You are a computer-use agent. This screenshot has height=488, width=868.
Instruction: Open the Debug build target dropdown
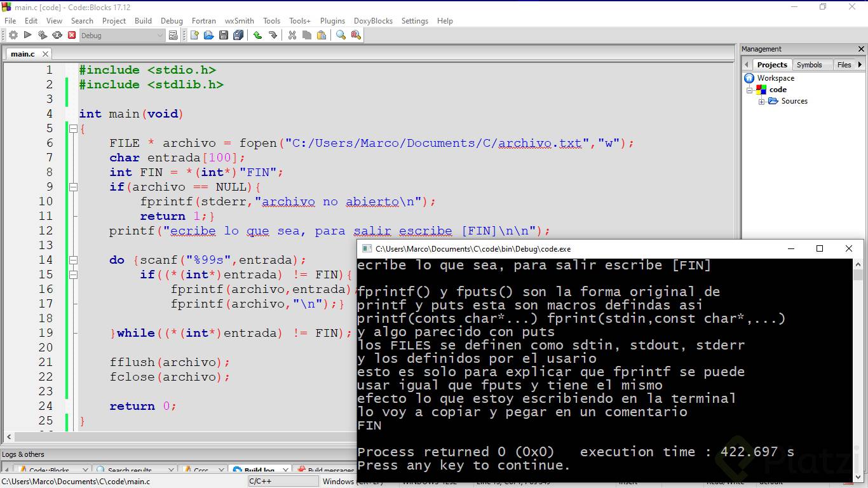[122, 36]
